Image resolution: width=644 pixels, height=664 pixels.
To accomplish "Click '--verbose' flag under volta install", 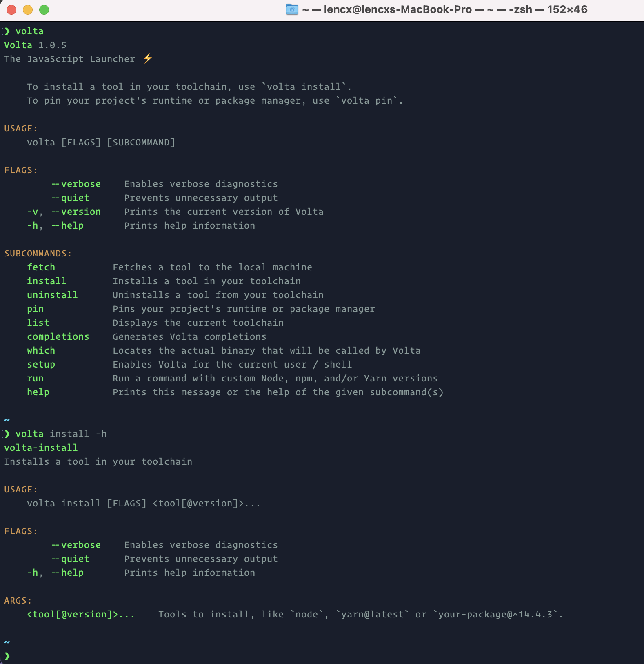I will 76,545.
